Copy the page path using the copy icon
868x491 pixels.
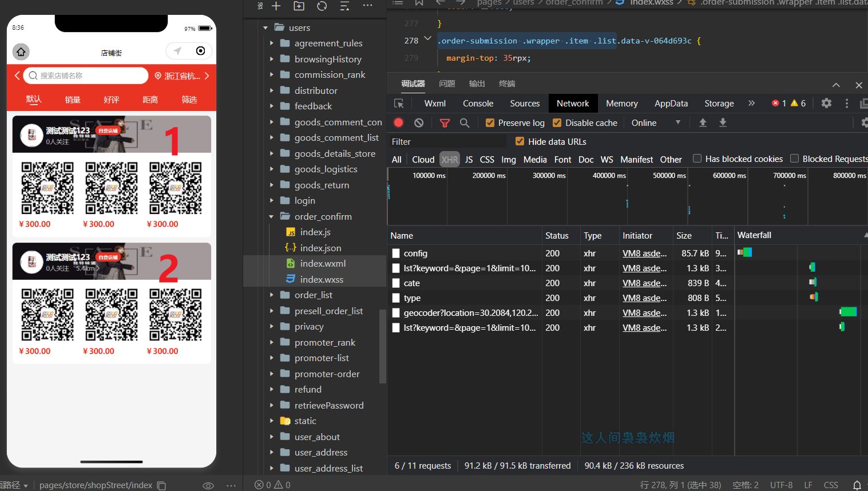click(x=161, y=485)
